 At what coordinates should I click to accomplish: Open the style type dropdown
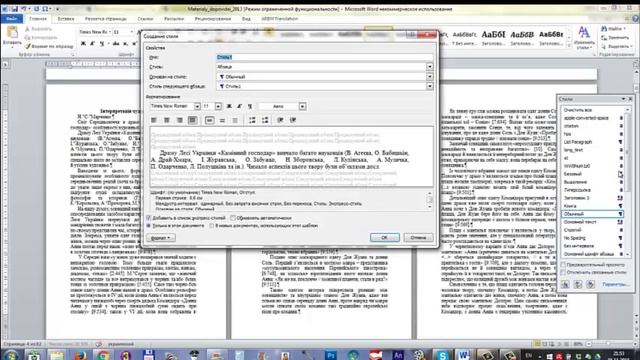pyautogui.click(x=429, y=67)
